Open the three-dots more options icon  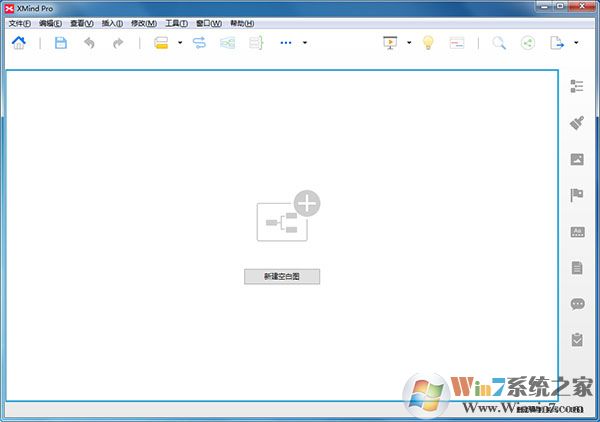285,43
